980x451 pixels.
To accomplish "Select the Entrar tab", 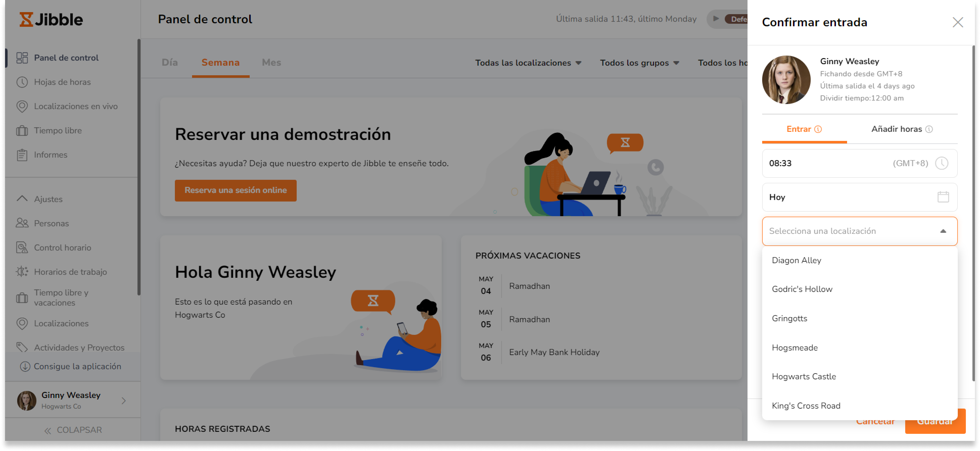I will coord(804,129).
